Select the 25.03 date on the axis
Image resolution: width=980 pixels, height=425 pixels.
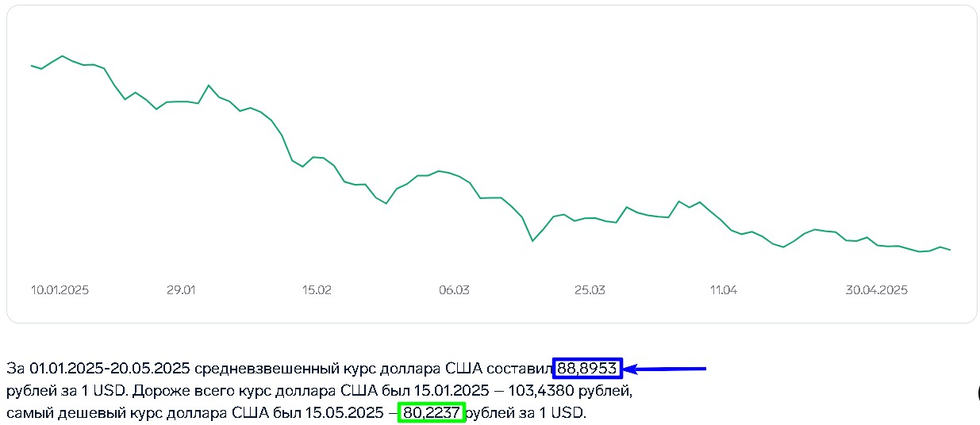coord(590,290)
